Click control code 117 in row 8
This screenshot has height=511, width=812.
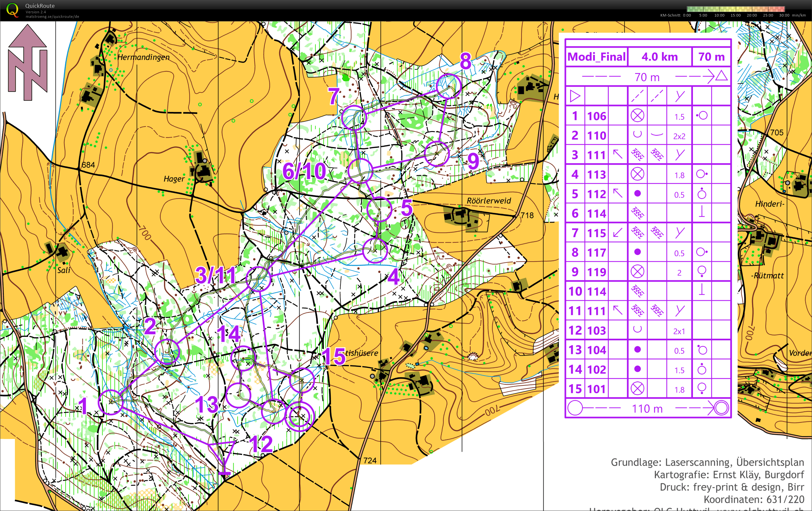click(x=597, y=252)
